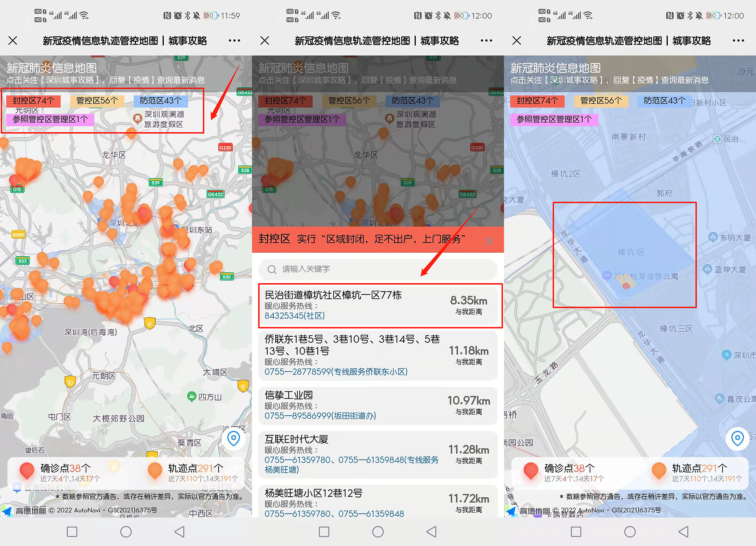Tap the 龙华区 label on left map
Viewport: 756px width, 546px height.
114,155
